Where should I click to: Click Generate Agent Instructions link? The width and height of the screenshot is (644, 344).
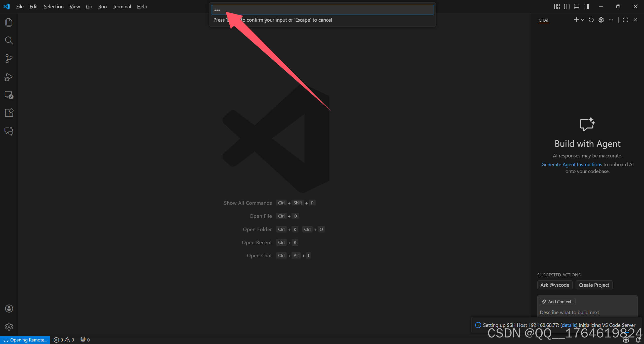[572, 164]
